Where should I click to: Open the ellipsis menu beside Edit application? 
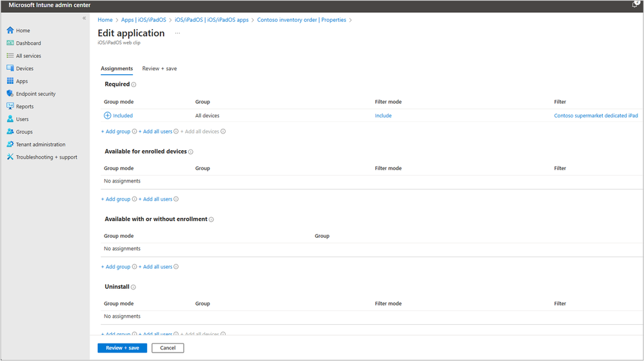(177, 34)
